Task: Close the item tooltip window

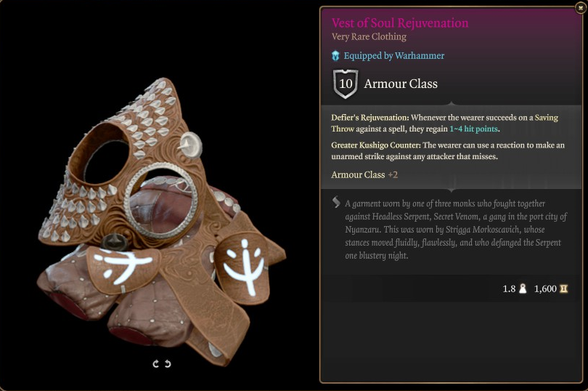Action: 579,7
